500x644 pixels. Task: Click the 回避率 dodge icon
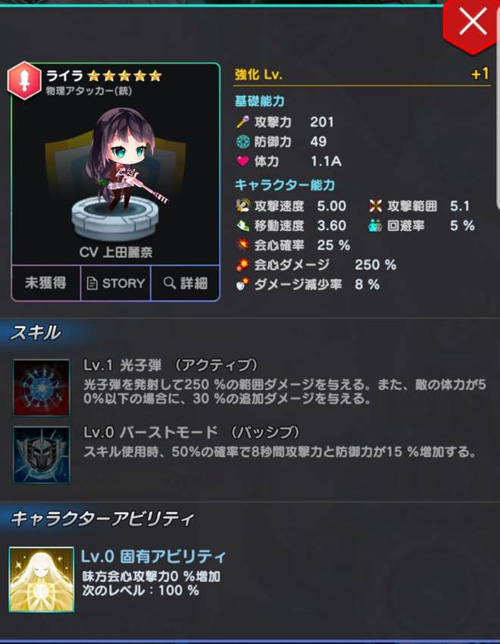click(x=375, y=225)
